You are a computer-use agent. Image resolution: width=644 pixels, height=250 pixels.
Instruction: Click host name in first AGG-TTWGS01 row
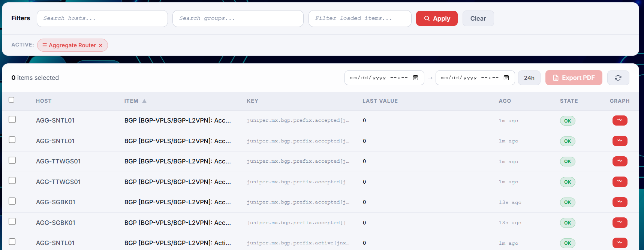coord(58,161)
